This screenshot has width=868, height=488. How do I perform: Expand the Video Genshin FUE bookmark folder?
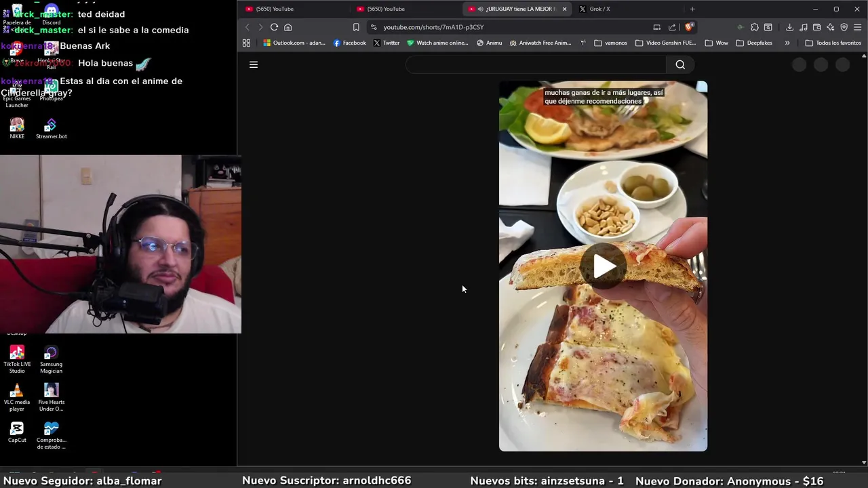pyautogui.click(x=666, y=43)
